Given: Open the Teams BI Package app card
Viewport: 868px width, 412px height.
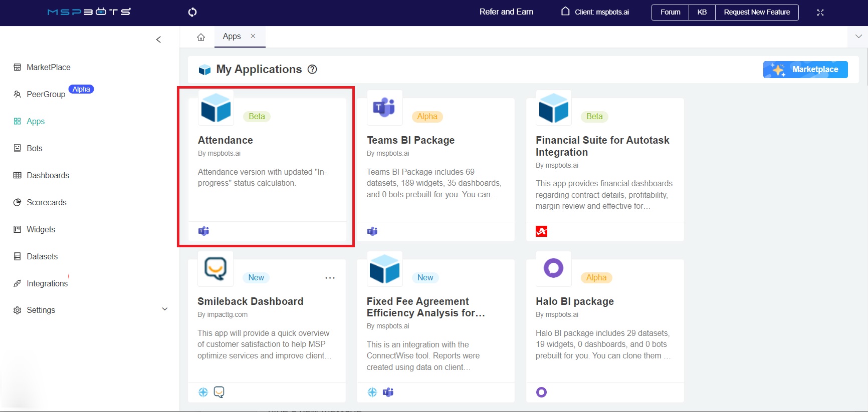Looking at the screenshot, I should 435,165.
